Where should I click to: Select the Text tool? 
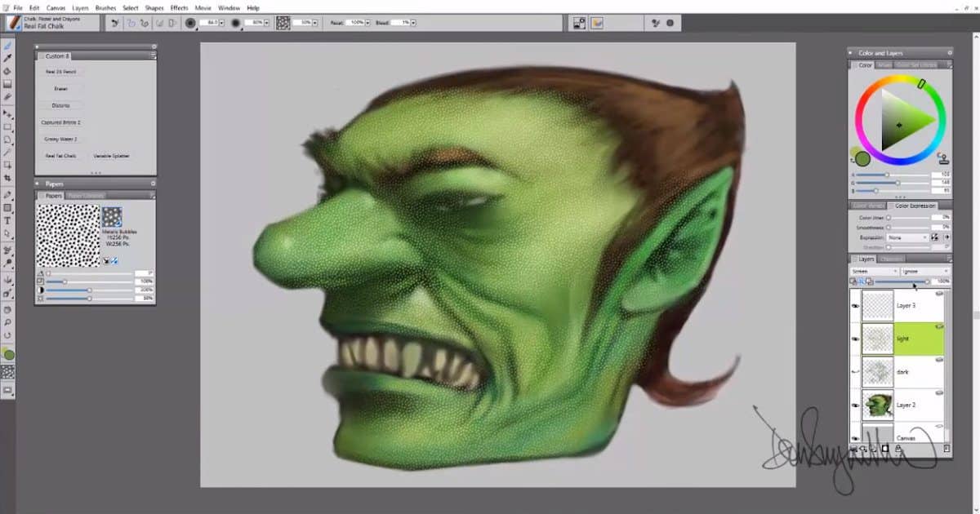point(9,220)
